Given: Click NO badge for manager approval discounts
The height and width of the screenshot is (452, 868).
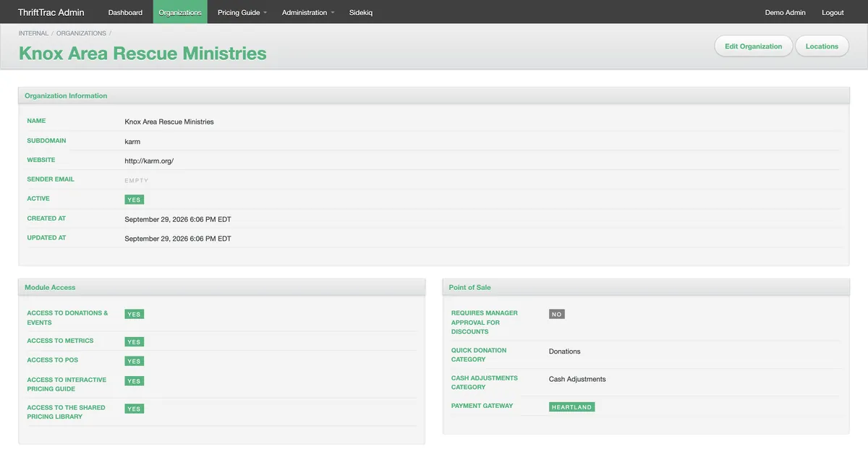Looking at the screenshot, I should (x=557, y=315).
